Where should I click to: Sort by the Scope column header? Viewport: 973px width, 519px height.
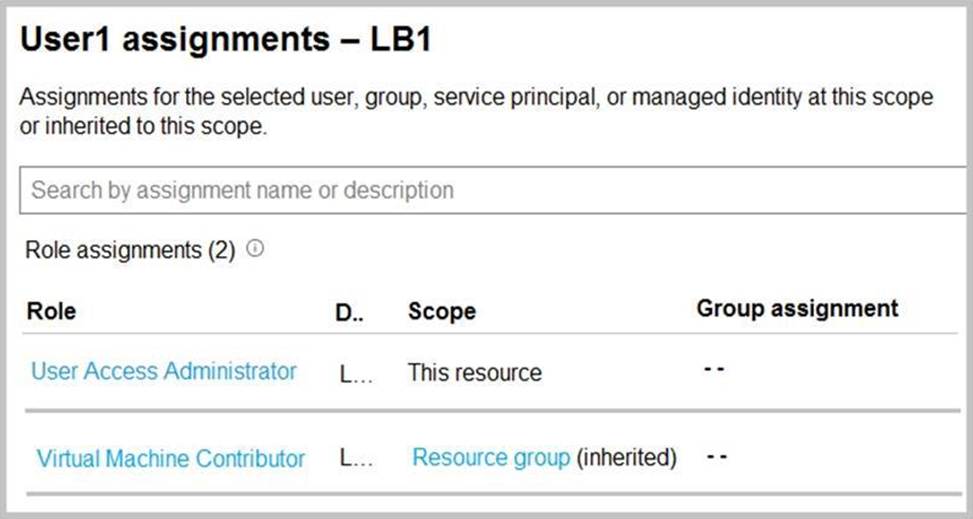coord(441,311)
